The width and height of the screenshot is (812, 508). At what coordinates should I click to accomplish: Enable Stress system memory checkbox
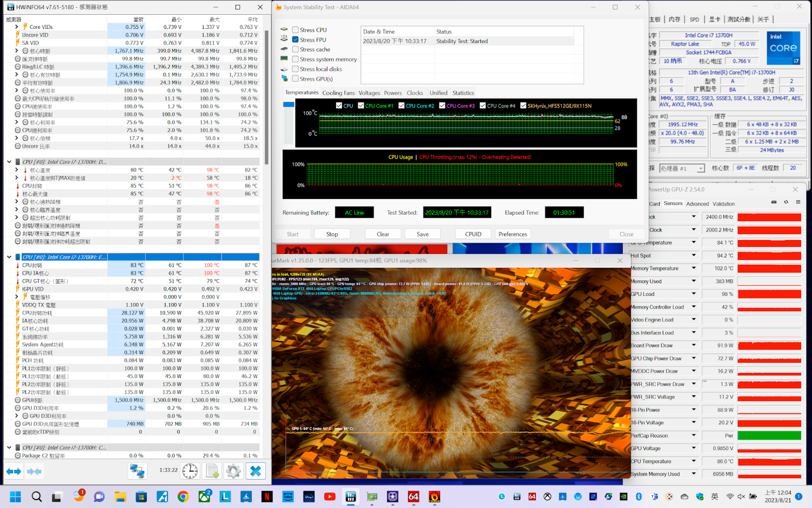(295, 59)
